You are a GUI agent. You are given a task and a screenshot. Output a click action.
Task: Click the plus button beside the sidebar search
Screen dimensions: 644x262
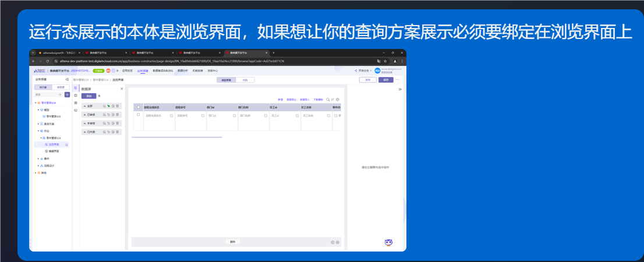coord(68,94)
